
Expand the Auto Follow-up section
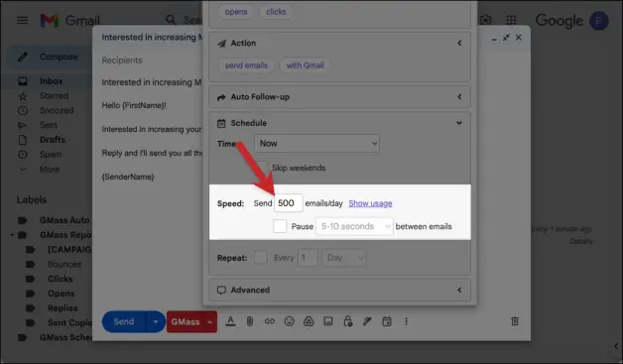pyautogui.click(x=339, y=97)
